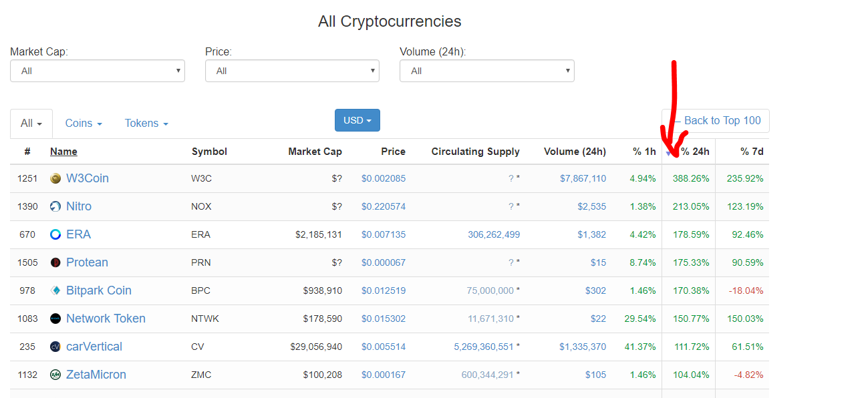Open the USD currency dropdown button
868x398 pixels.
point(357,120)
